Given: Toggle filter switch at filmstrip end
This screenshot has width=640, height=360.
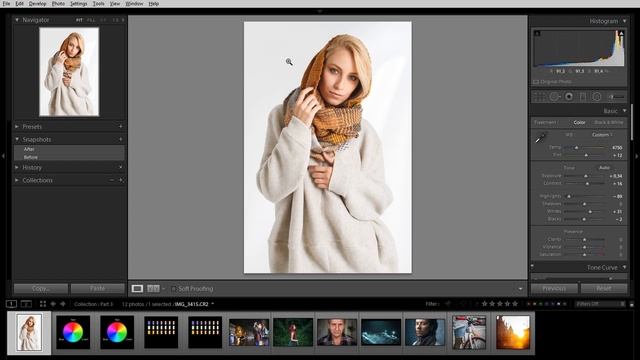Looking at the screenshot, I should [631, 304].
